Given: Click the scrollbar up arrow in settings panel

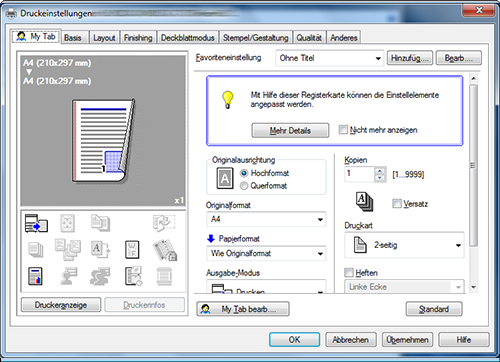Looking at the screenshot, I should (x=473, y=79).
